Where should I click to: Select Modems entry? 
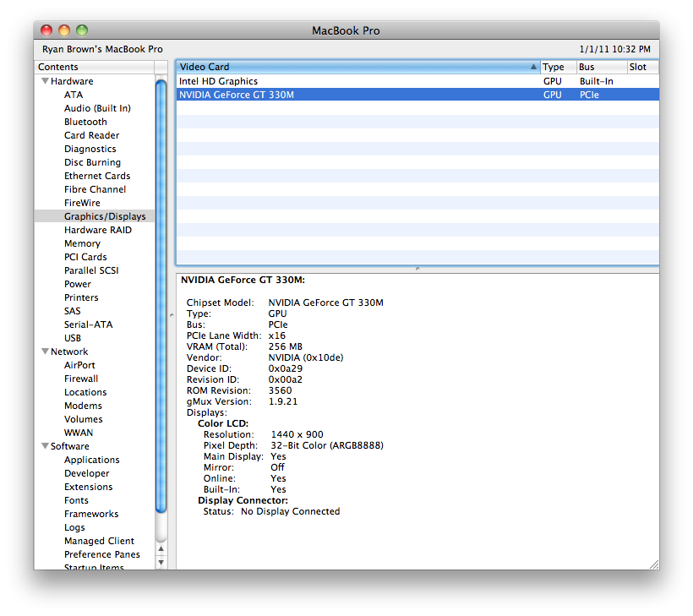(x=83, y=406)
